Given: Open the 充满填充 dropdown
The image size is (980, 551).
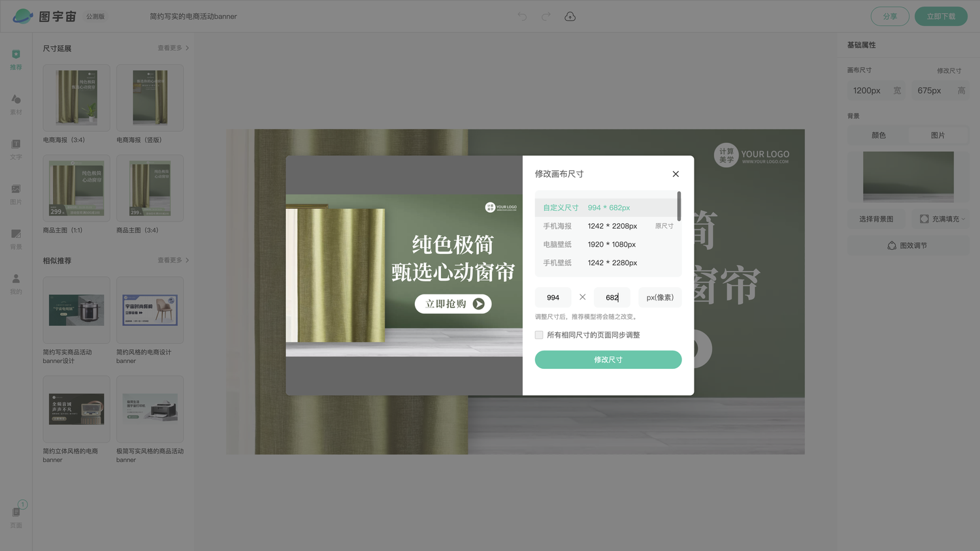Looking at the screenshot, I should [941, 219].
